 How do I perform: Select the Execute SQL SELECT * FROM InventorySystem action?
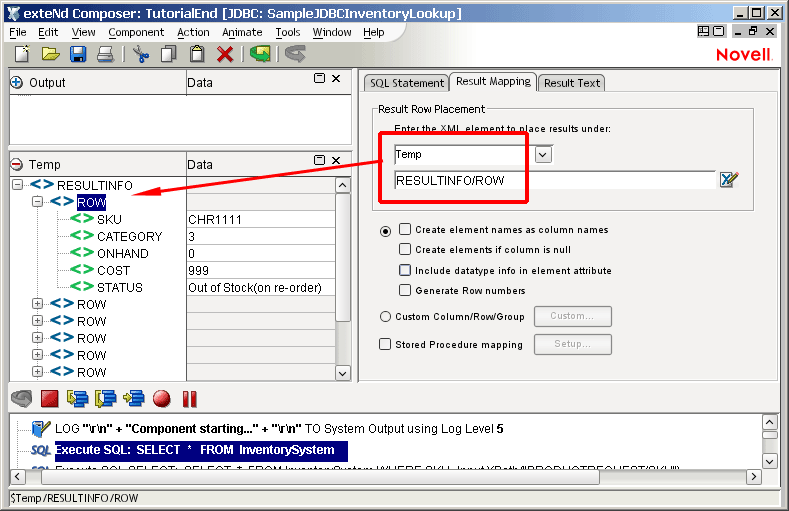[x=201, y=450]
